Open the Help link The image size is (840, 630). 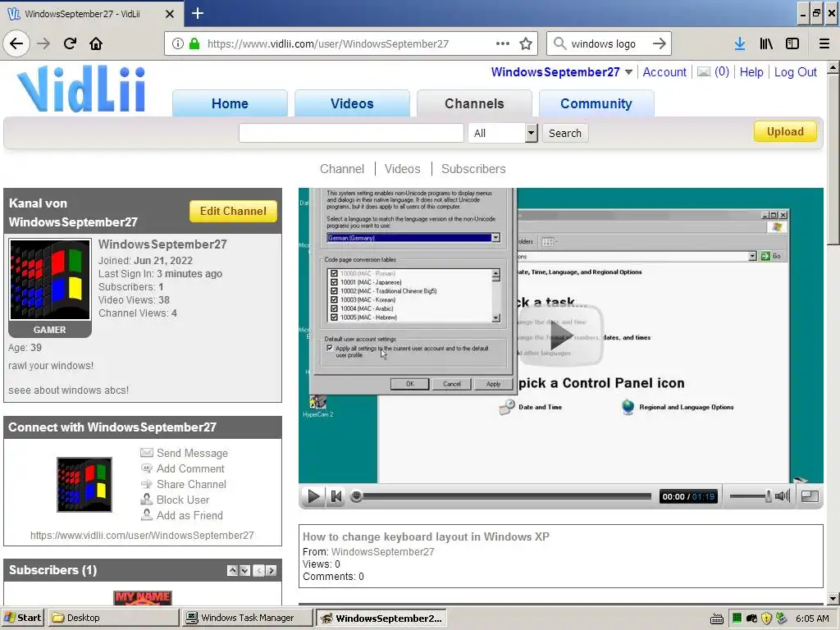pyautogui.click(x=751, y=72)
